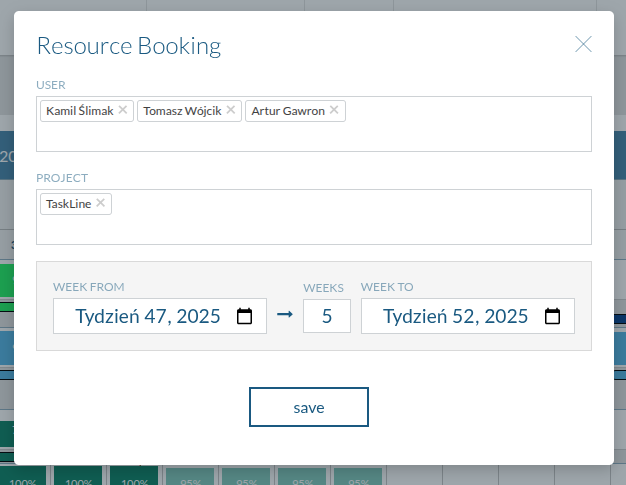Viewport: 626px width, 485px height.
Task: Focus the Weeks number input
Action: click(327, 316)
